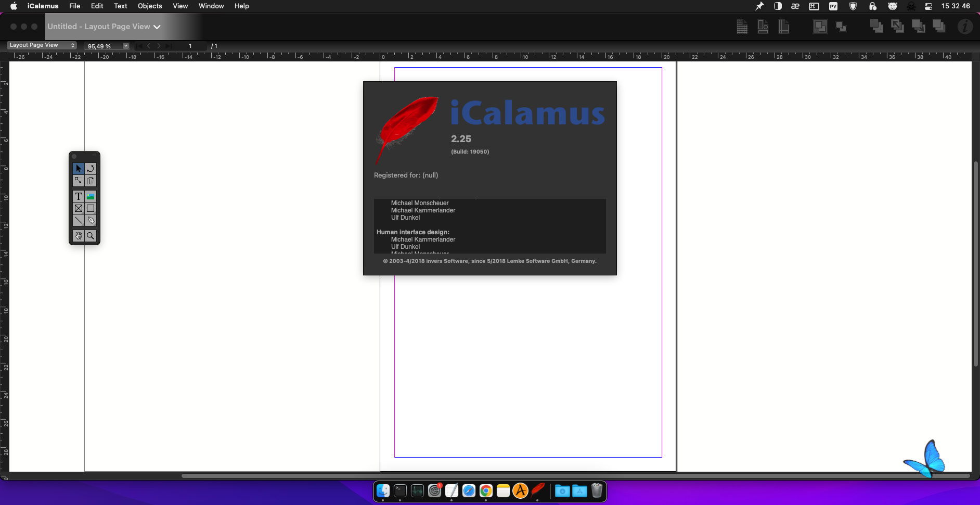The width and height of the screenshot is (980, 505).
Task: Open the info inspector button
Action: (x=965, y=27)
